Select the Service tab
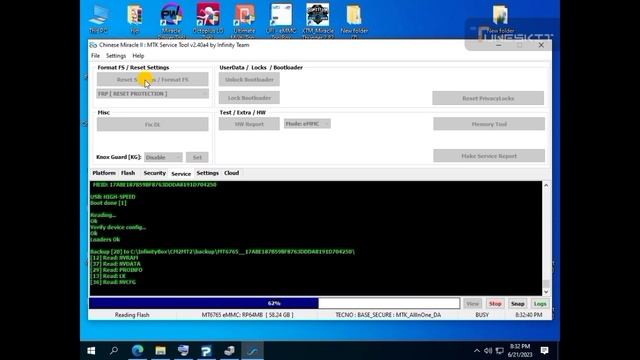The width and height of the screenshot is (640, 360). (181, 174)
